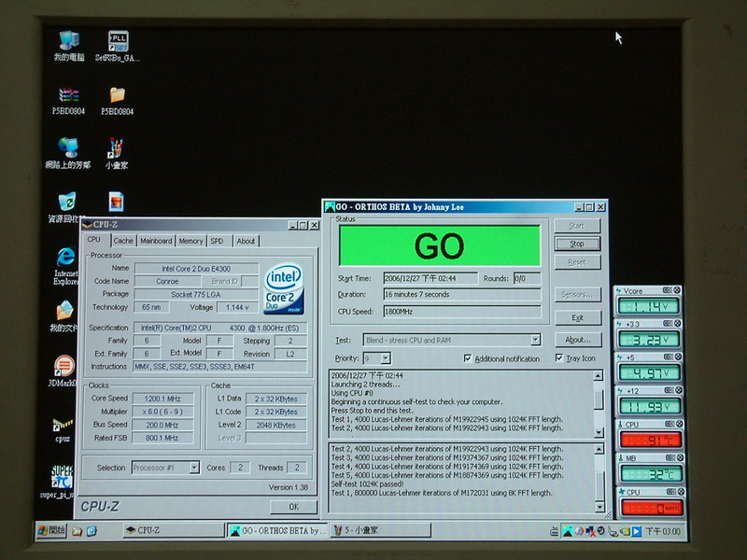Toggle the Additional notification checkbox
This screenshot has height=560, width=747.
468,358
